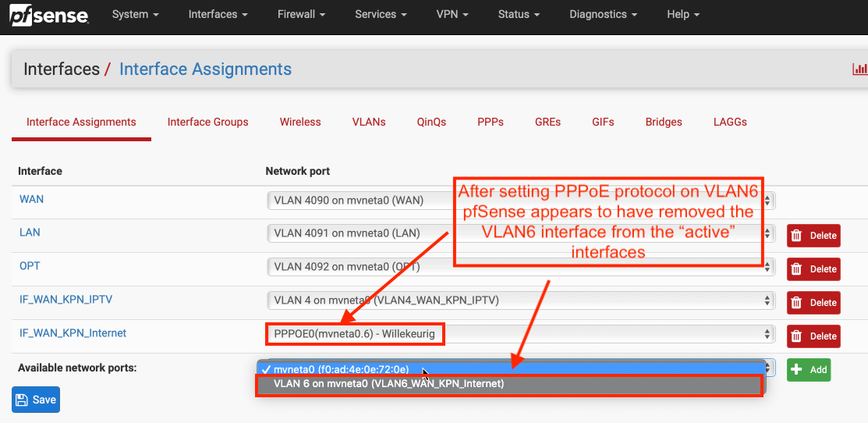Viewport: 868px width, 423px height.
Task: Open the Diagnostics menu
Action: click(x=603, y=14)
